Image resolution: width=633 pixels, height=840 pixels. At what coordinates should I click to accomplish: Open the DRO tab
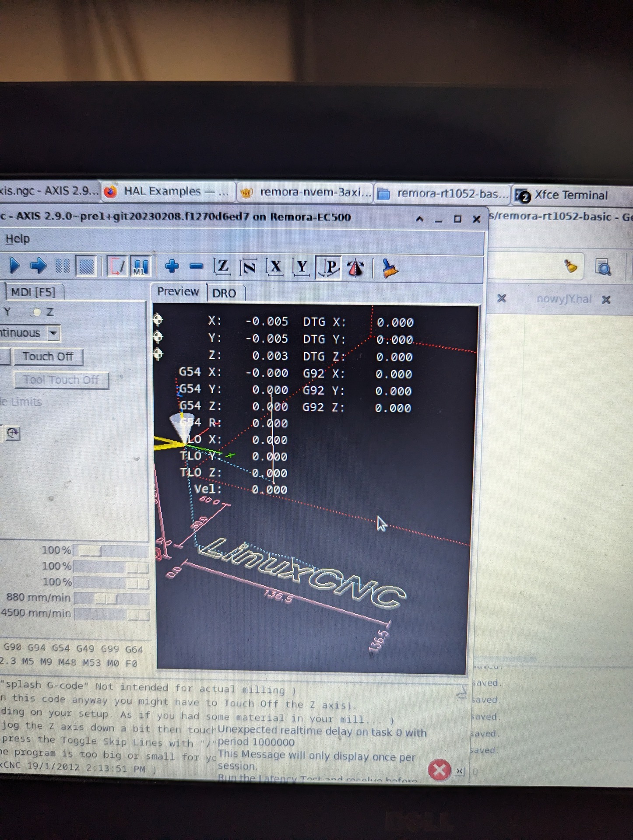tap(224, 293)
